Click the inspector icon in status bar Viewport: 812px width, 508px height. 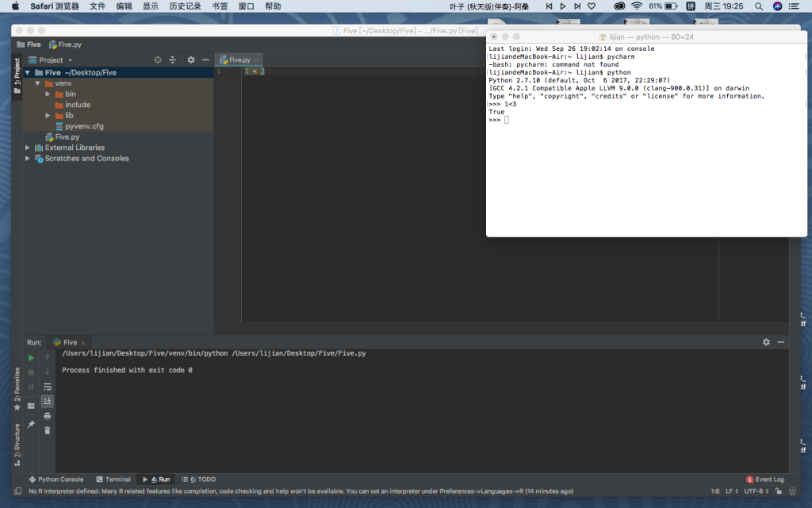tap(792, 491)
